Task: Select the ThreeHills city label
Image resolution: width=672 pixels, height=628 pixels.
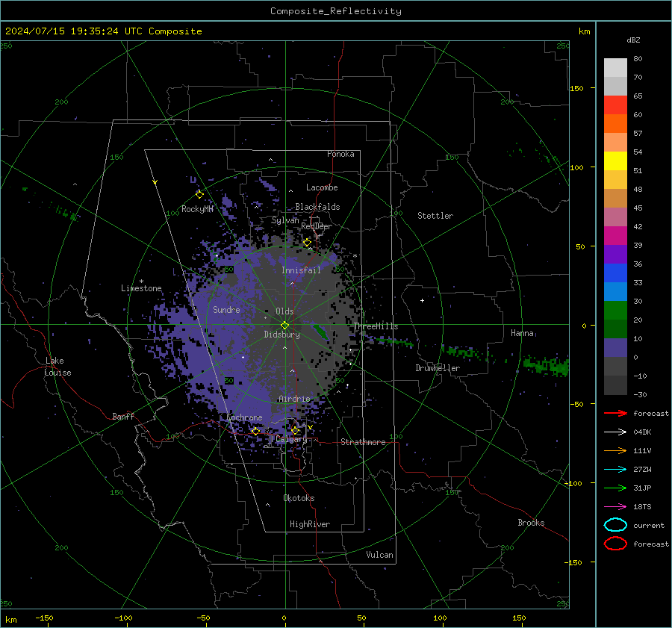Action: click(376, 326)
